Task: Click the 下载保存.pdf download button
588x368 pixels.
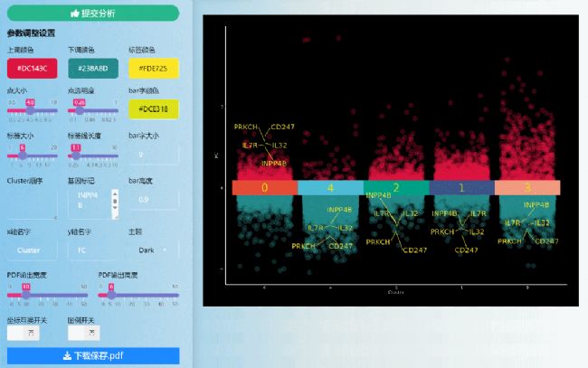Action: pos(92,356)
